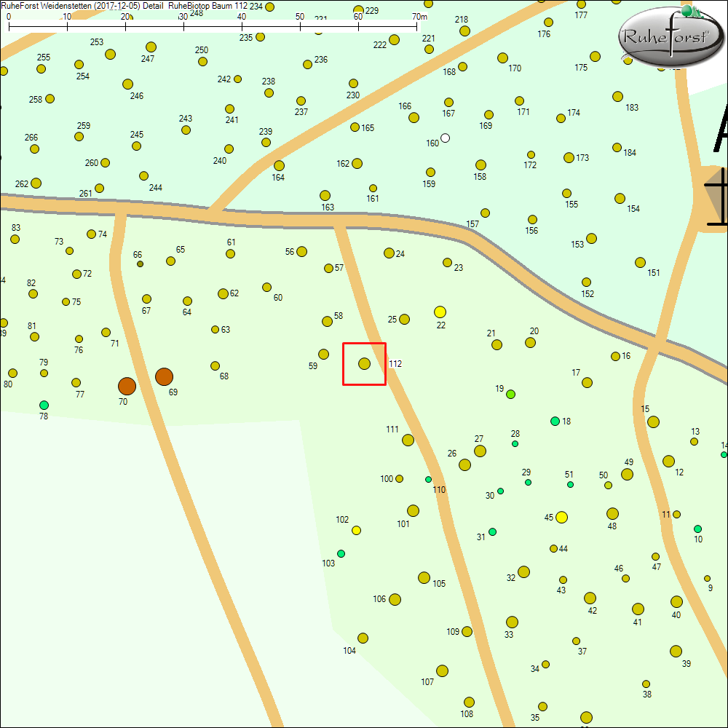The width and height of the screenshot is (728, 728).
Task: Click the 70m mark on the scale bar
Action: pos(417,26)
